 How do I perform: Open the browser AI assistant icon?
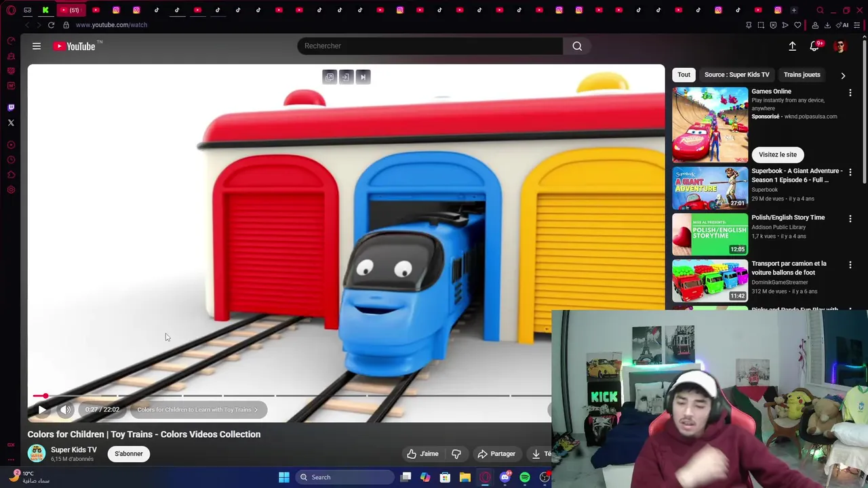pos(843,25)
